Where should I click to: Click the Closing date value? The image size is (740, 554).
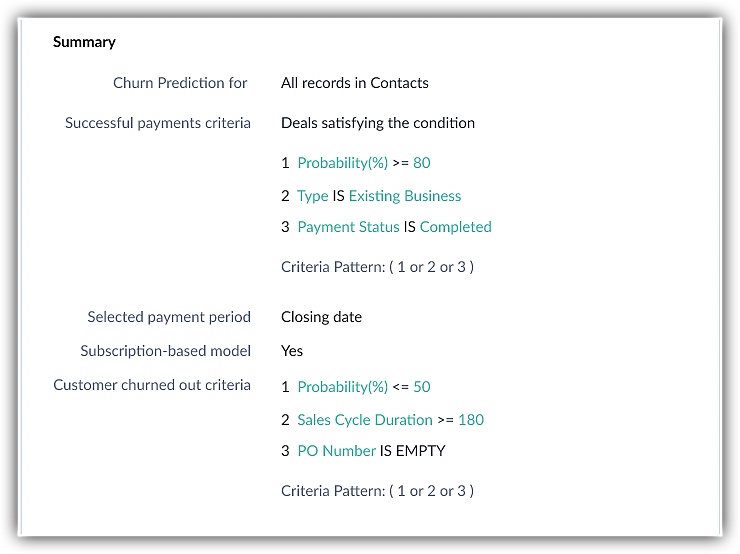point(321,317)
